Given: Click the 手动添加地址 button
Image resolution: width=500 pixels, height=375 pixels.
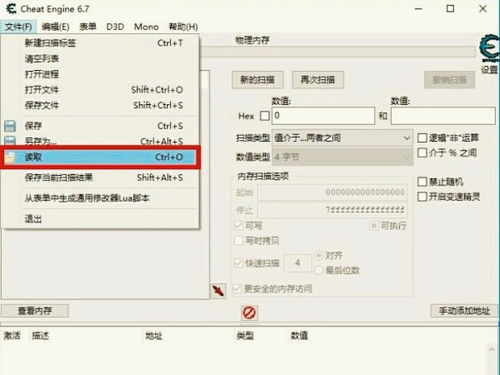Looking at the screenshot, I should 464,311.
